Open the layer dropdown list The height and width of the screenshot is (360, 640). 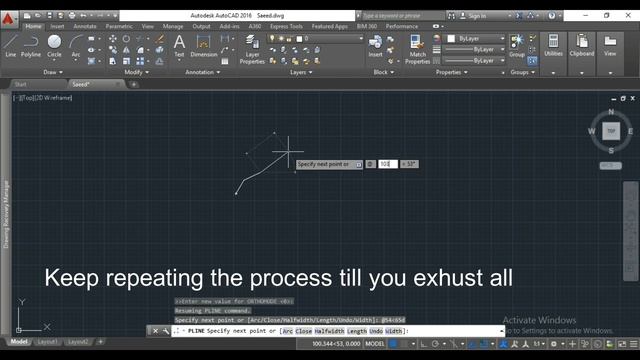click(x=361, y=39)
